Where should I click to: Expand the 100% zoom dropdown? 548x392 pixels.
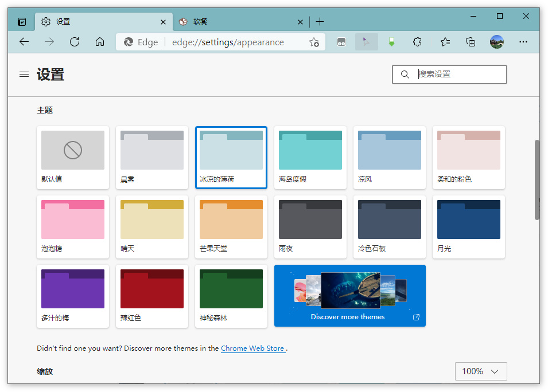(481, 371)
